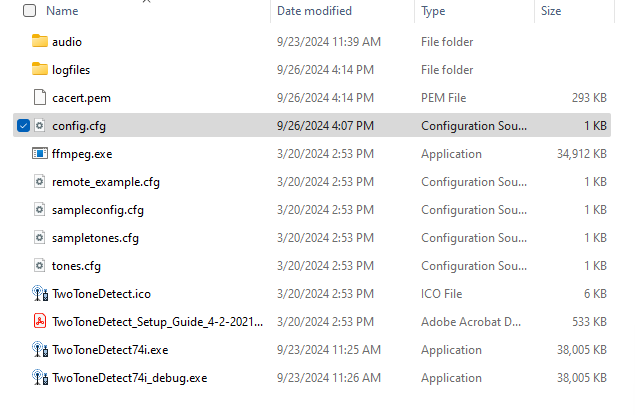635x415 pixels.
Task: Click the TwoToneDetect.ico antenna icon
Action: click(40, 294)
